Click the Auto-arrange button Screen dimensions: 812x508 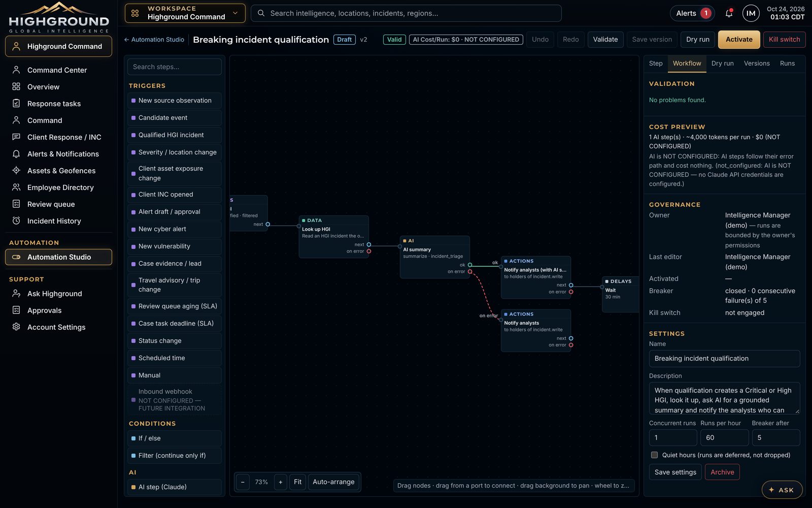333,482
